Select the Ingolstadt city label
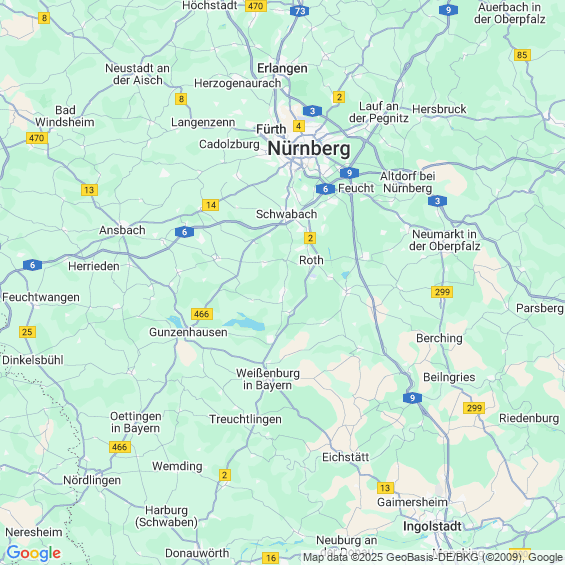The image size is (565, 565). pos(432,526)
